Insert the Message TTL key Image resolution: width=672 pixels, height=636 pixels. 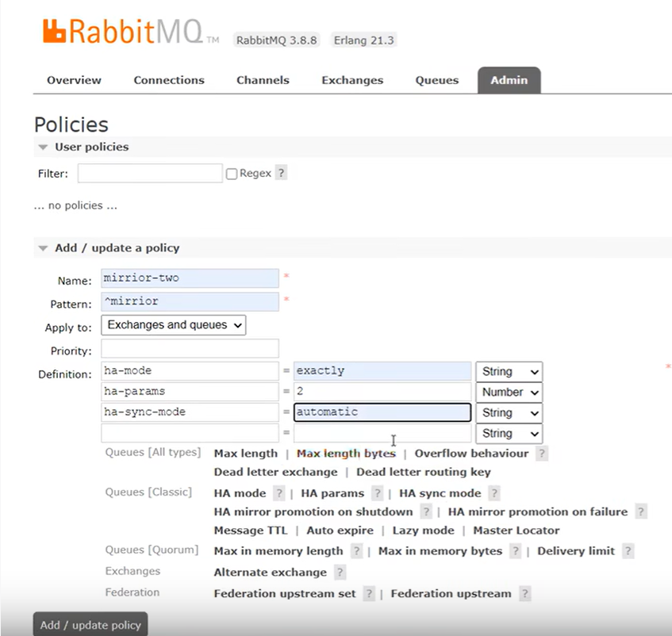251,531
